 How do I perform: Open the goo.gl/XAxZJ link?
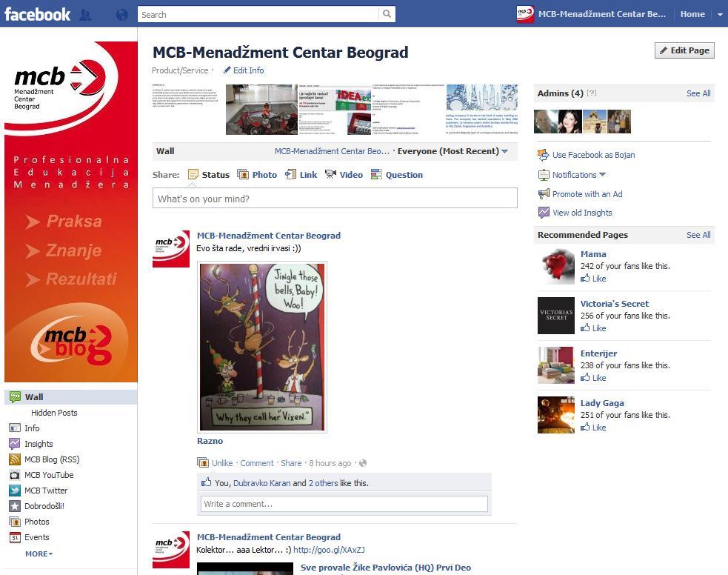pos(329,550)
